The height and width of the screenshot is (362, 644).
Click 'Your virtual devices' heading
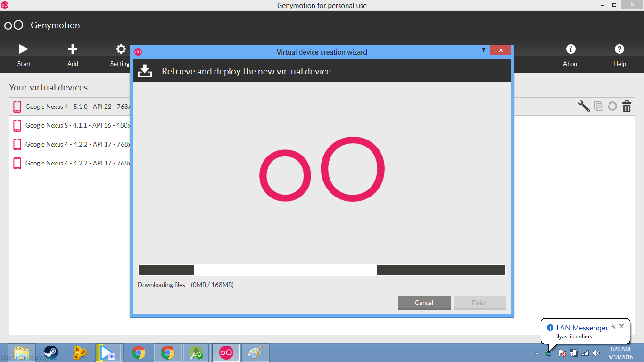49,87
